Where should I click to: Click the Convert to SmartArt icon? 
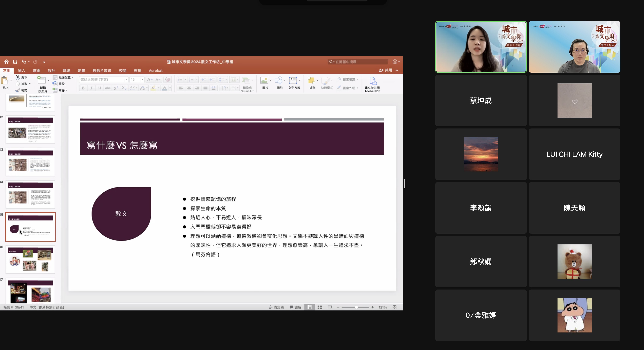point(246,80)
